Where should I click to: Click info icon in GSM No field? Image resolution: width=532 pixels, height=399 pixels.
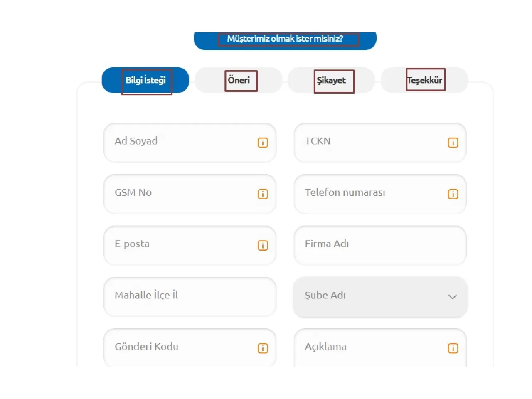pos(263,194)
